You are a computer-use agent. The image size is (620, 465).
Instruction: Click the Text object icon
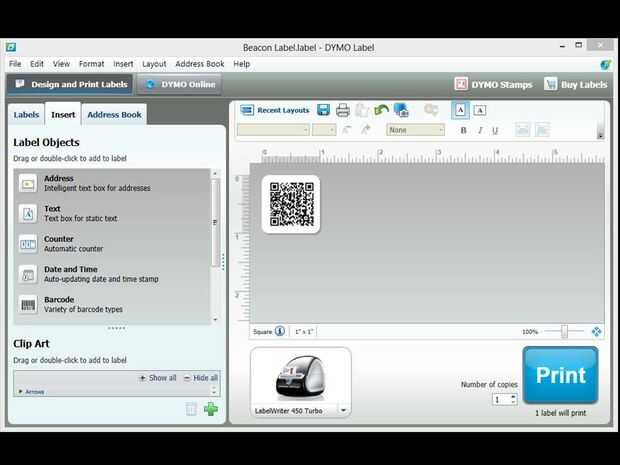[28, 214]
